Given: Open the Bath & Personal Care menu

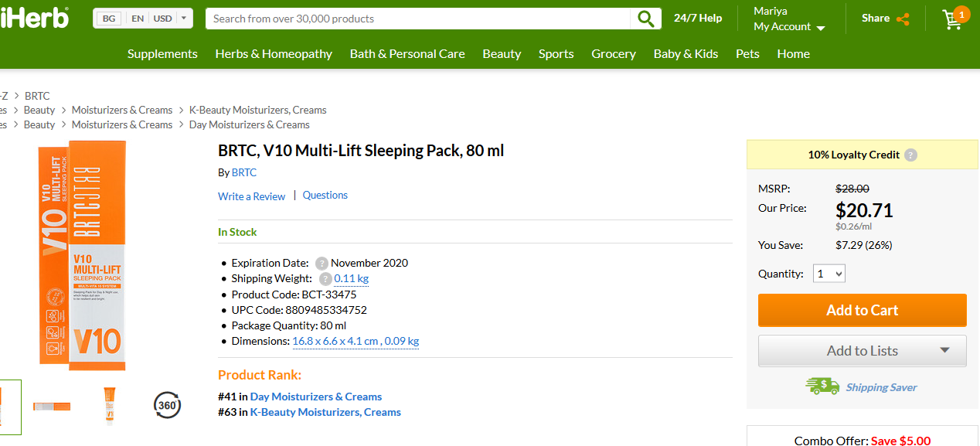Looking at the screenshot, I should [407, 54].
